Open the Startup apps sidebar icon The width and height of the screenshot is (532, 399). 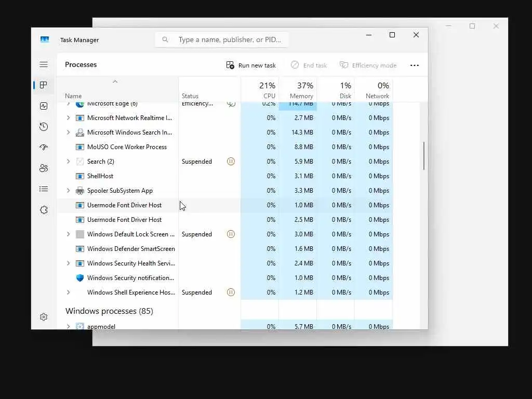[x=44, y=147]
